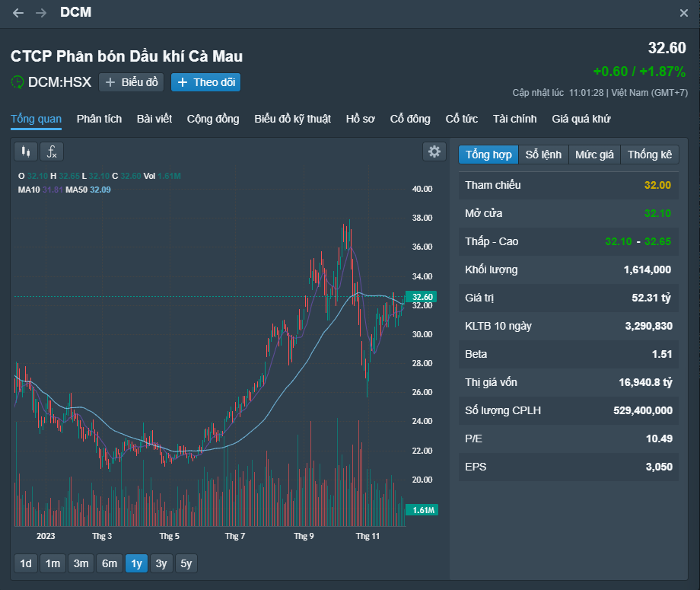Viewport: 700px width, 590px height.
Task: Set chart range to 6m
Action: click(110, 563)
